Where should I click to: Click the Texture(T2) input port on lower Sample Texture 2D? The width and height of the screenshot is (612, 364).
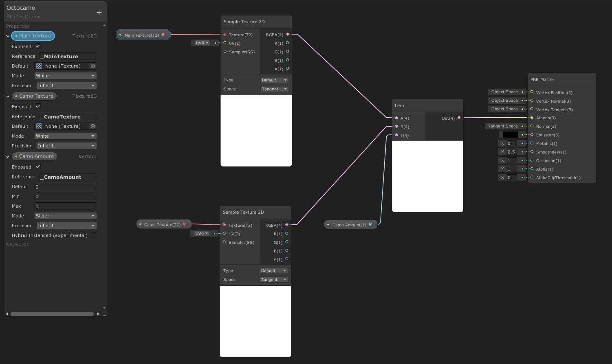pyautogui.click(x=224, y=225)
